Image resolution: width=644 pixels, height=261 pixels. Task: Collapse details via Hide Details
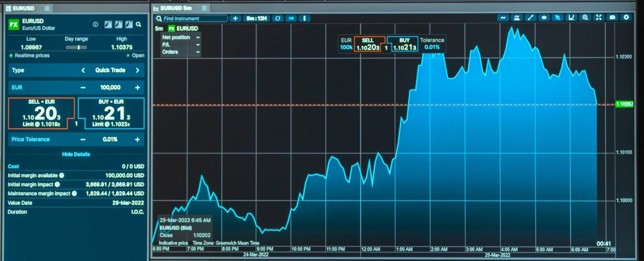pos(76,154)
